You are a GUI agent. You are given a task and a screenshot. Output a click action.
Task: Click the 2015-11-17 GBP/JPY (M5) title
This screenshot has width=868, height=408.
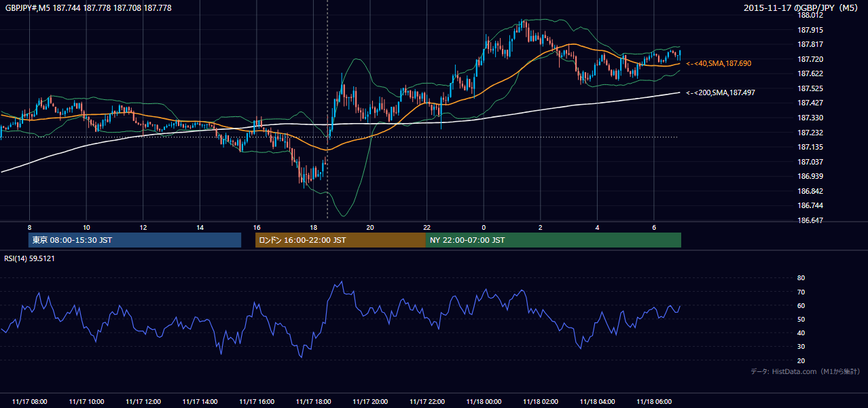[801, 8]
